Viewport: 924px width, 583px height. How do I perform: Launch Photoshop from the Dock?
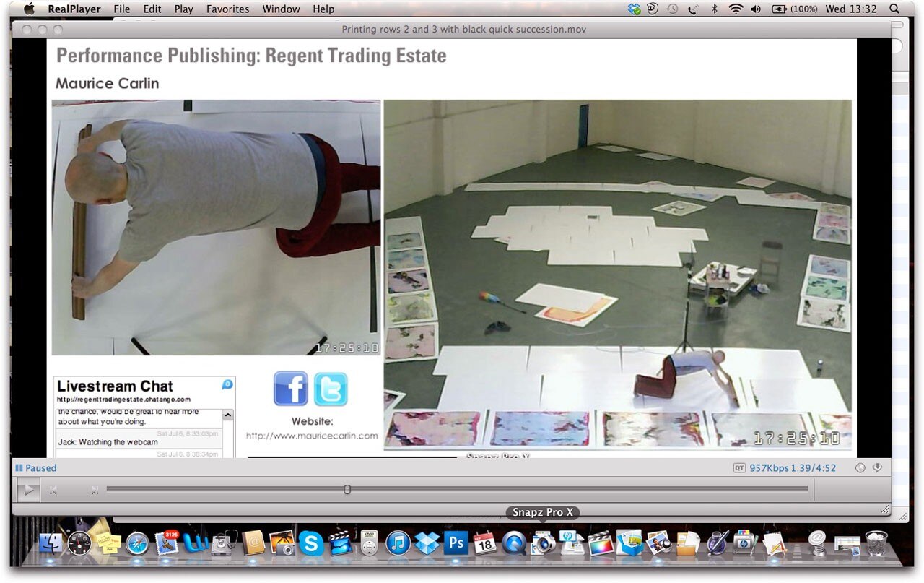coord(456,543)
